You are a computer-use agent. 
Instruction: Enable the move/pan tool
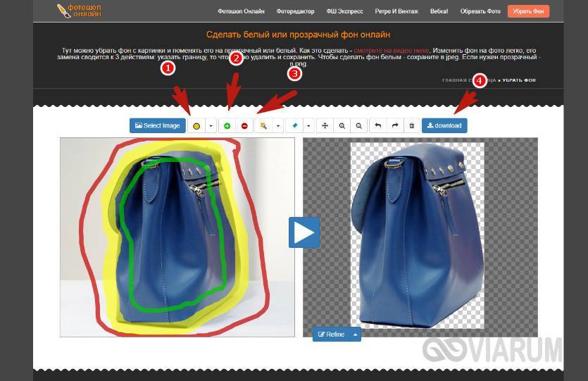pos(325,126)
